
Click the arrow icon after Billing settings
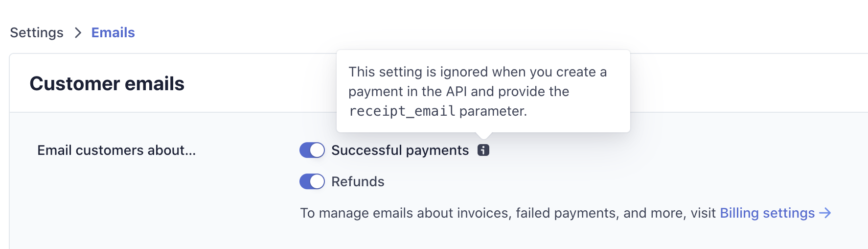coord(825,213)
